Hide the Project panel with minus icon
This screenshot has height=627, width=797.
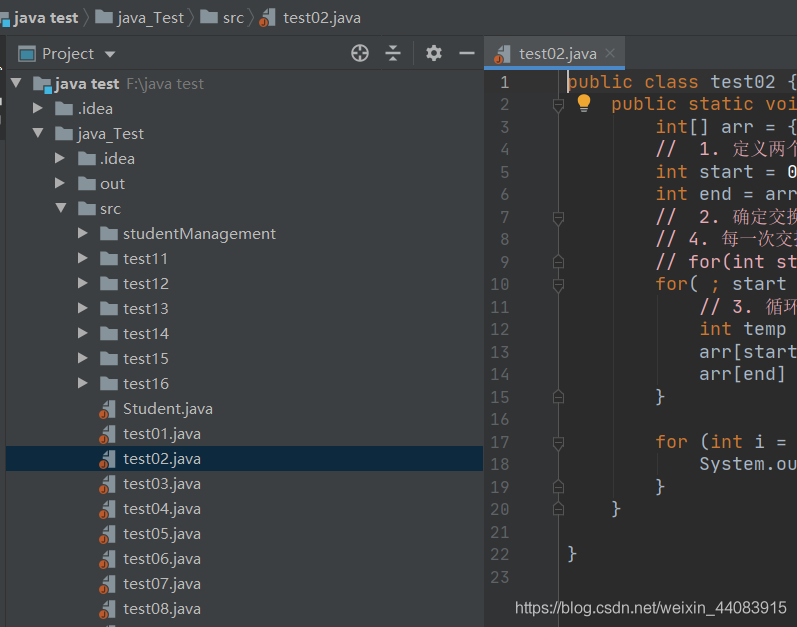coord(467,53)
